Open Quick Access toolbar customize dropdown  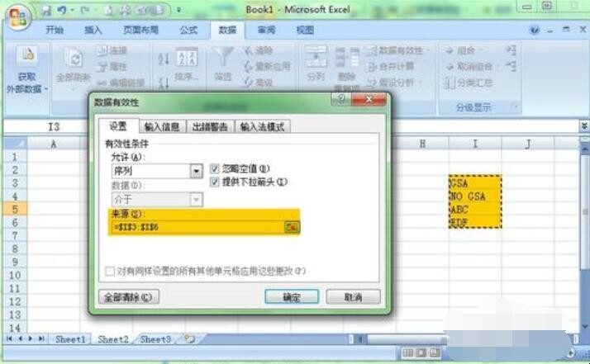(x=178, y=10)
